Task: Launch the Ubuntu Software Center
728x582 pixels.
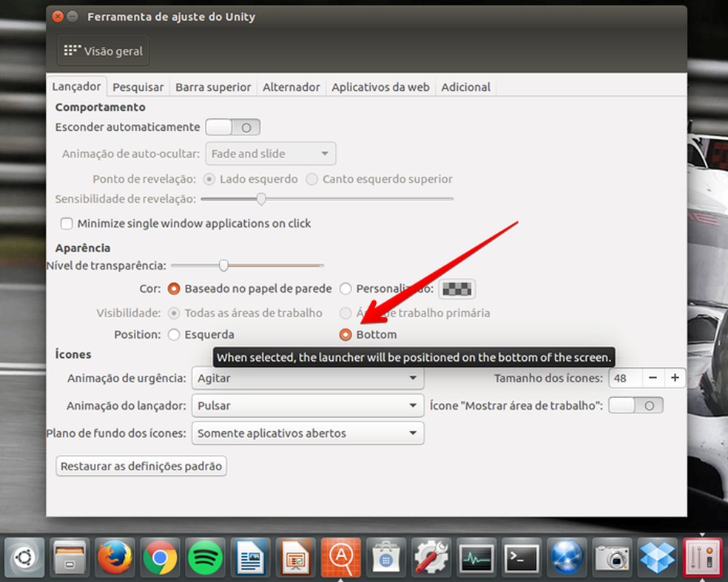Action: 386,558
